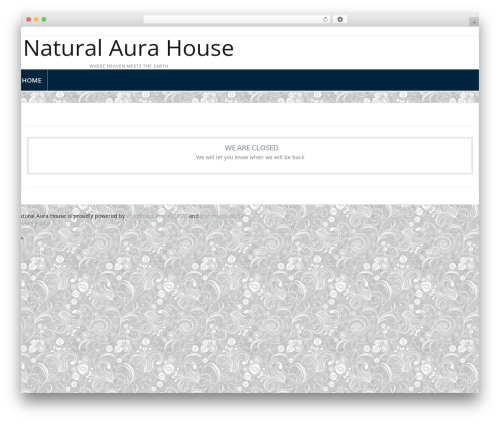This screenshot has width=500, height=423.
Task: Select 'We will let you know when we will be back'
Action: point(250,157)
